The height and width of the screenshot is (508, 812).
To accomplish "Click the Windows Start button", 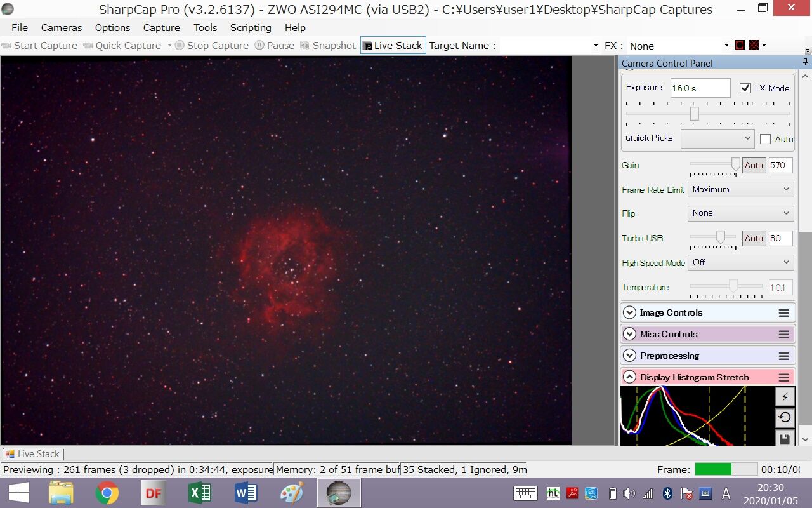I will [18, 493].
